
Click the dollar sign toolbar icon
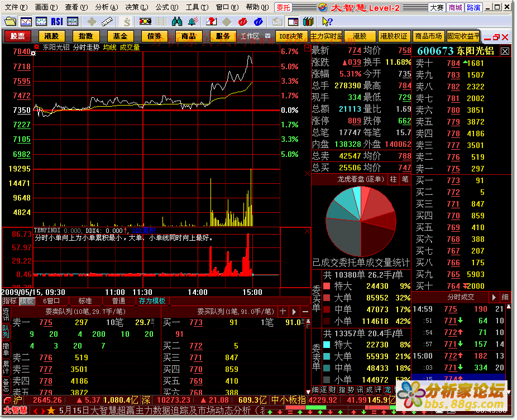[127, 22]
